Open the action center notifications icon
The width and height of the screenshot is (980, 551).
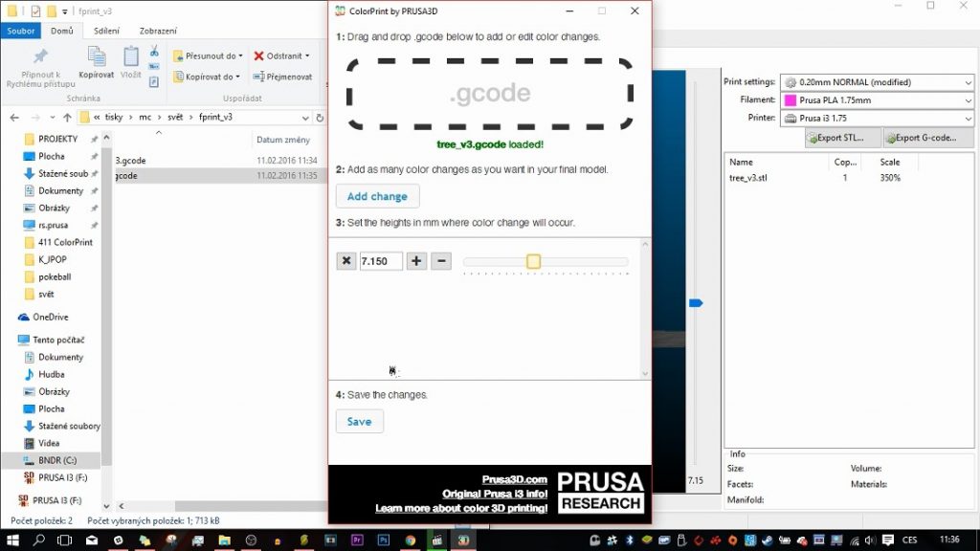(888, 540)
